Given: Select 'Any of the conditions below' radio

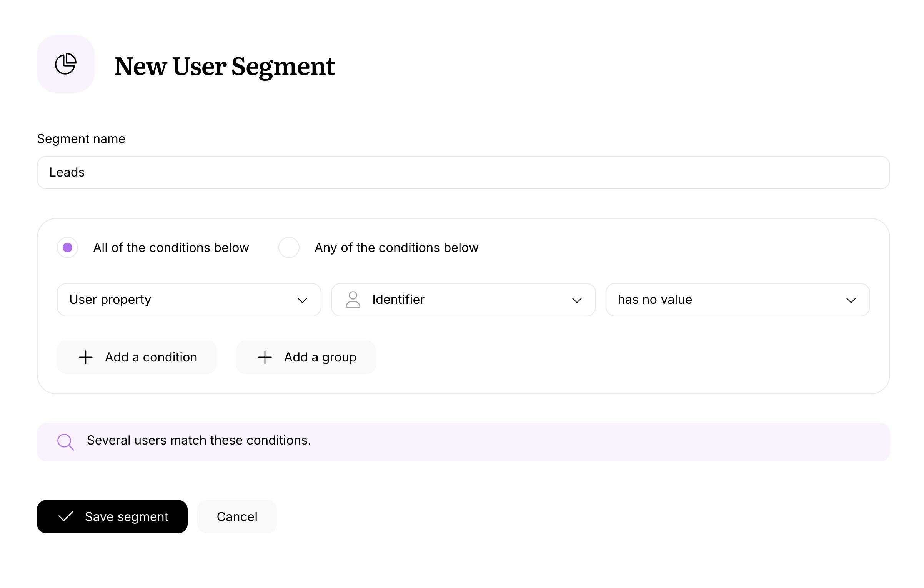Looking at the screenshot, I should tap(289, 247).
